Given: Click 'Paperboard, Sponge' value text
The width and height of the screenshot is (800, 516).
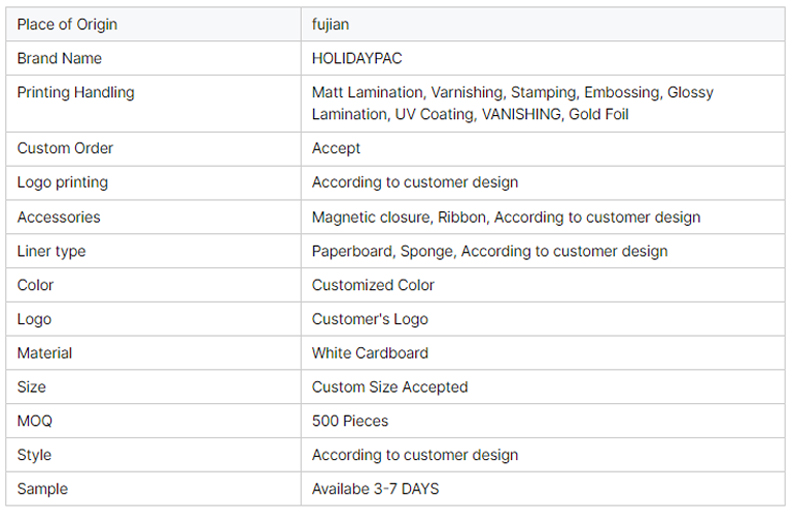Looking at the screenshot, I should click(382, 251).
